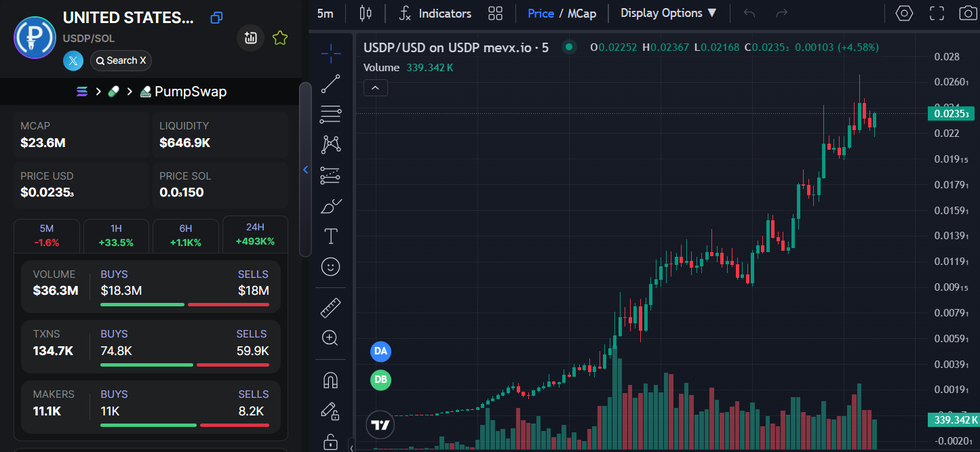The height and width of the screenshot is (452, 980).
Task: Switch chart to Price view
Action: coord(541,14)
